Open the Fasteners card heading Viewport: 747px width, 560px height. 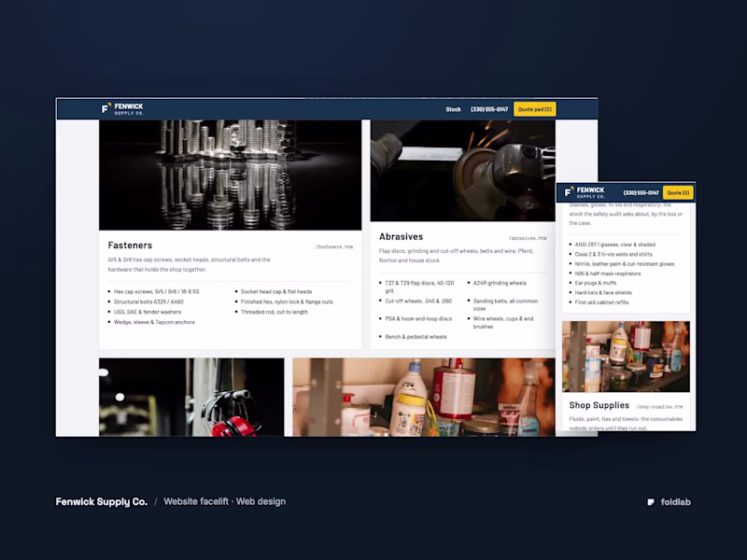tap(130, 245)
